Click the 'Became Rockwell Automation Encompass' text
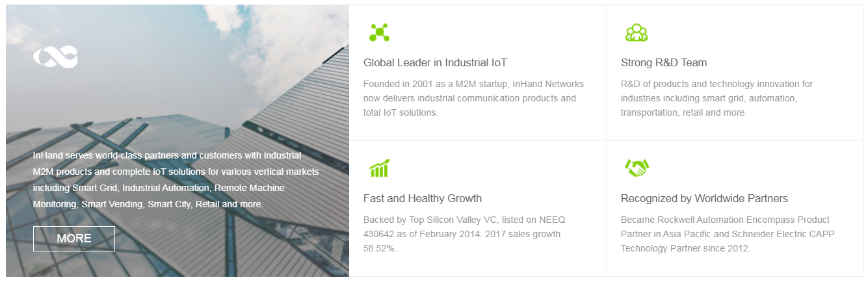Screen dimensions: 868x282 (x=725, y=220)
